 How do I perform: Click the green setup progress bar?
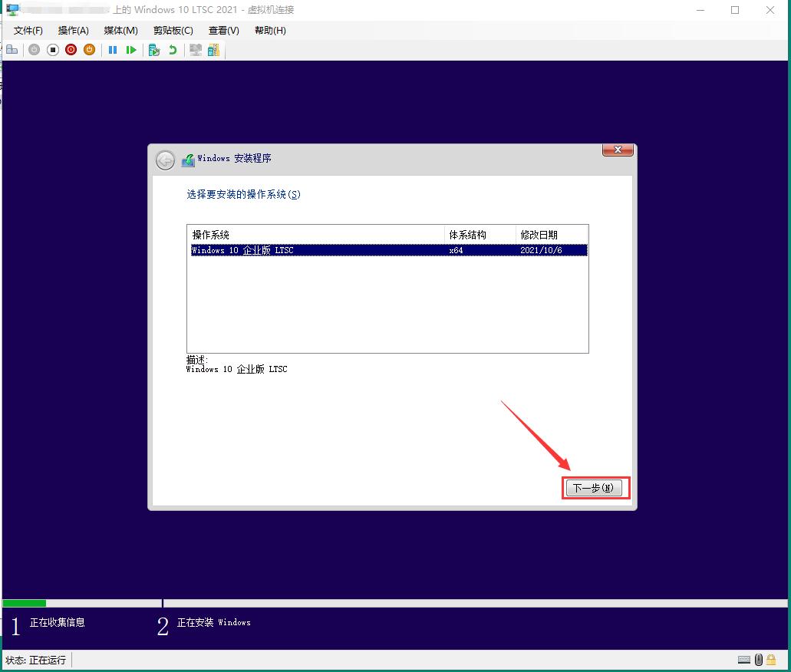(x=25, y=603)
